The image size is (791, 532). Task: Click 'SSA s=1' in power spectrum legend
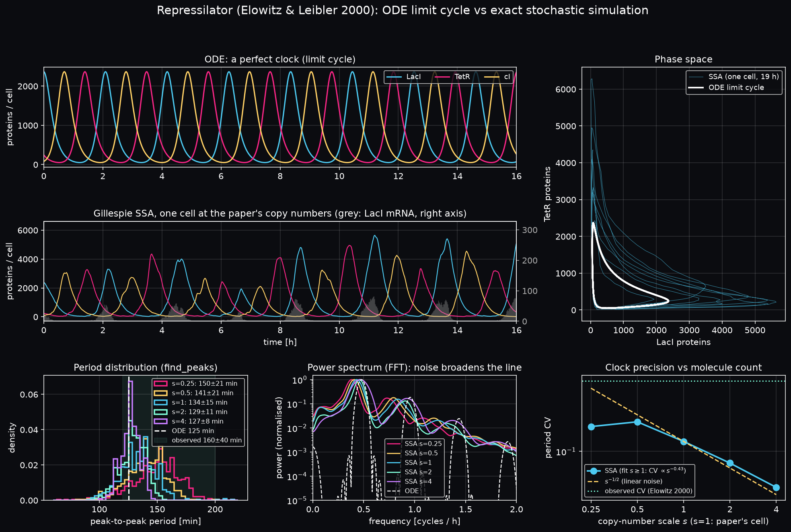[409, 462]
